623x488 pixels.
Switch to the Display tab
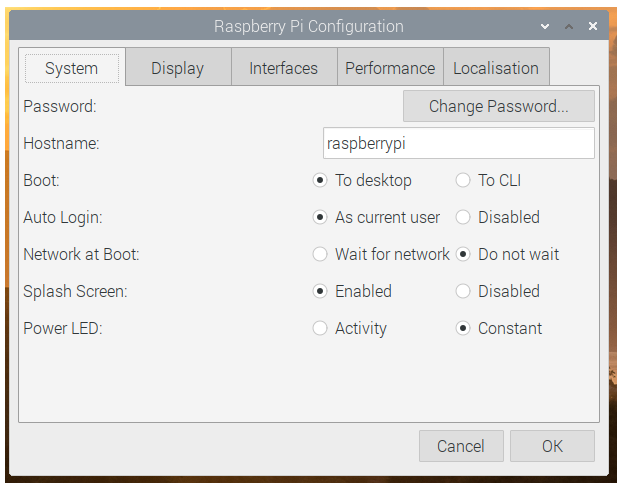pyautogui.click(x=177, y=68)
